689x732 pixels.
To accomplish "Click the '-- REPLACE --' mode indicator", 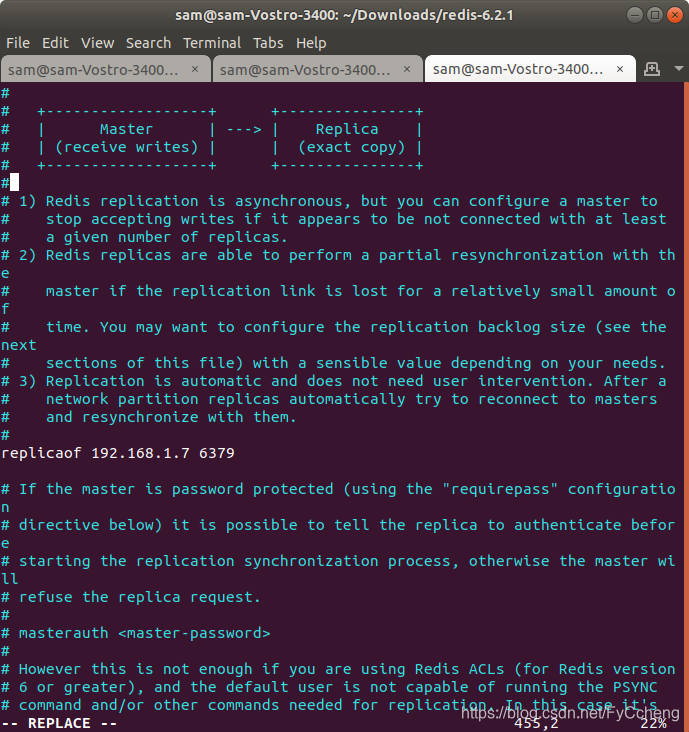I will [59, 723].
